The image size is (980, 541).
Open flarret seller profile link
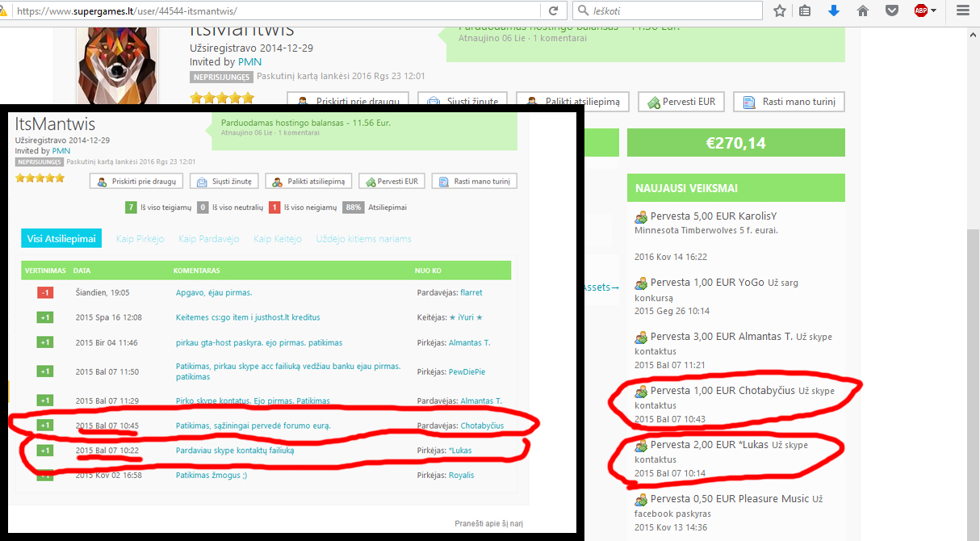pos(471,292)
